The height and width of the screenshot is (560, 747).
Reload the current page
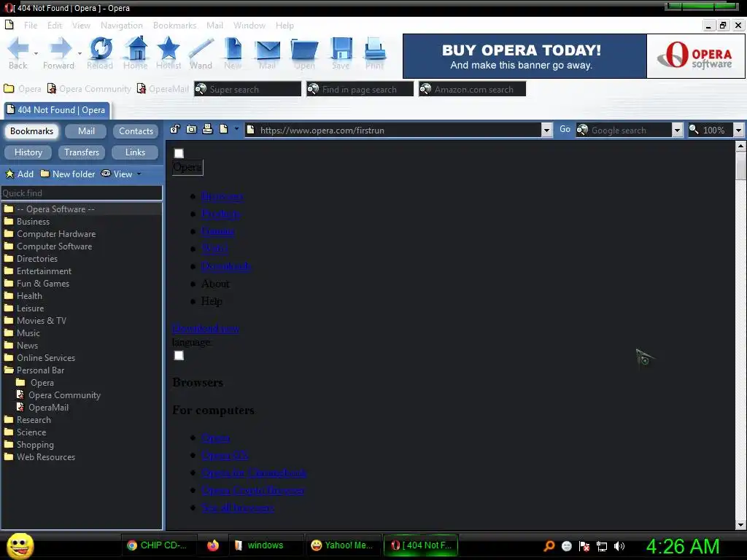click(100, 52)
